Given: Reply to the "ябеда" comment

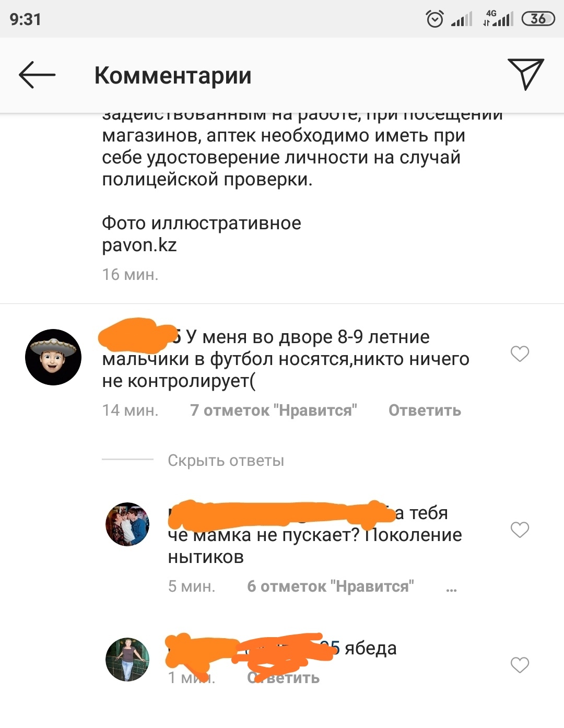Looking at the screenshot, I should point(284,677).
